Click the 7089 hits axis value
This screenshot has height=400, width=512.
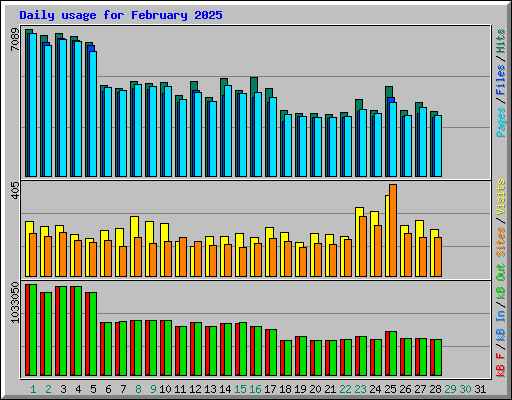(x=15, y=39)
